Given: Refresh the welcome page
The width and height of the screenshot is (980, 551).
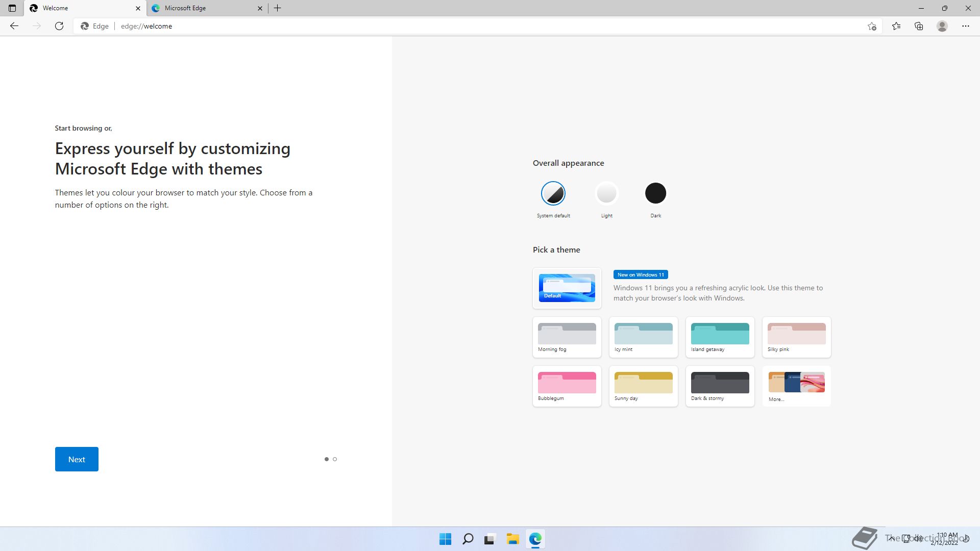Looking at the screenshot, I should [59, 26].
